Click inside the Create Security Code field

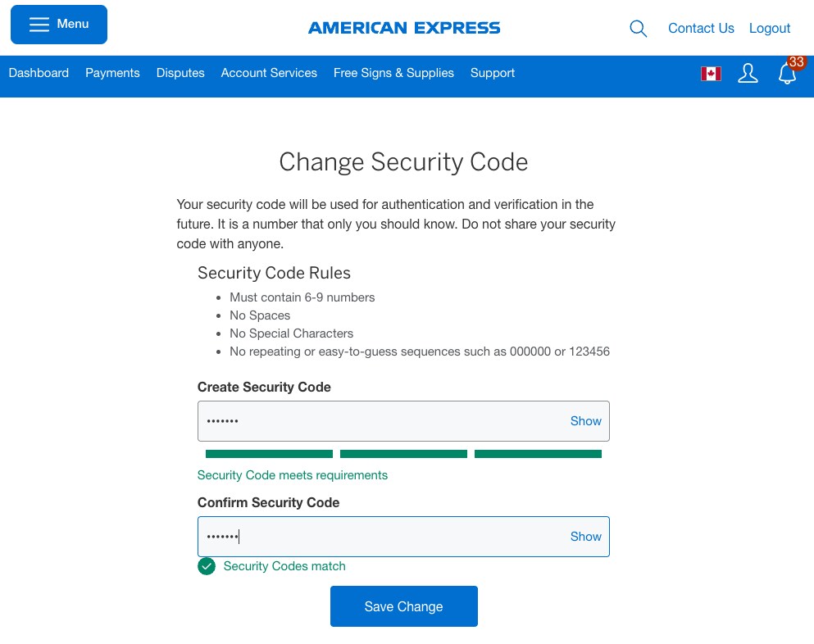coord(369,420)
